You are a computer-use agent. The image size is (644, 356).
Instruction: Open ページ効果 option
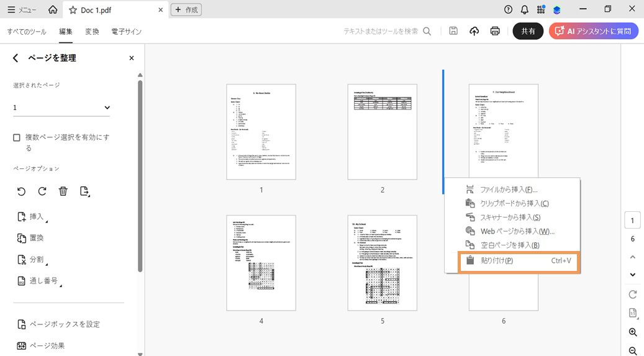click(x=41, y=345)
